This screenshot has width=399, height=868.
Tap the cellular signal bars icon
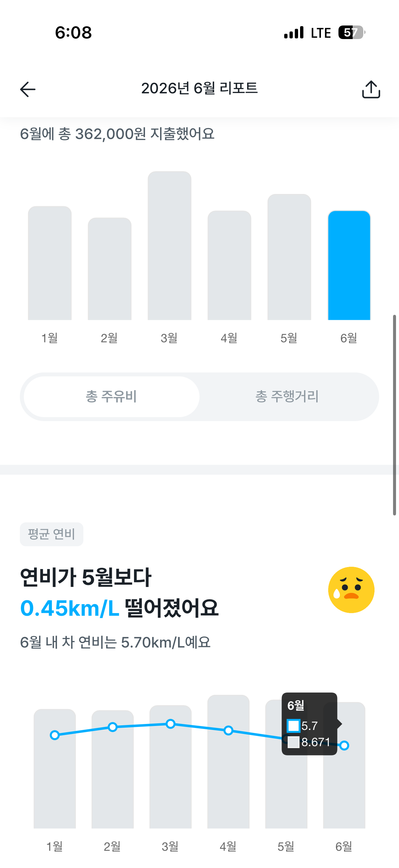[x=293, y=32]
